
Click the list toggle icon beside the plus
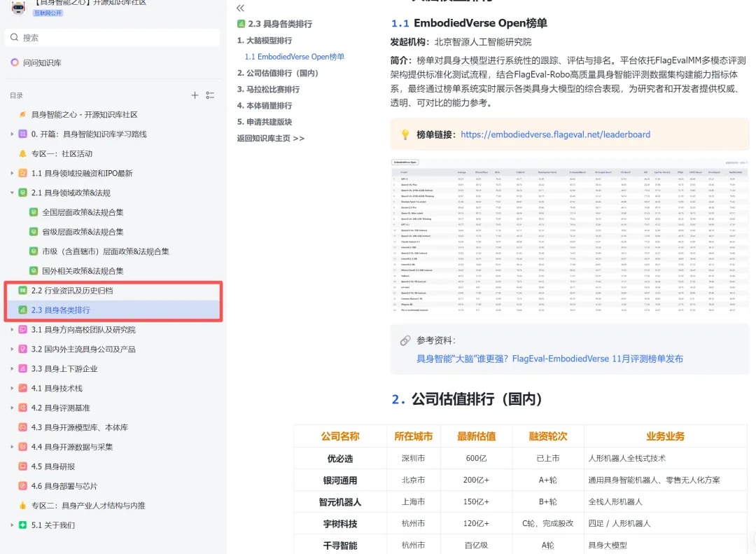(x=210, y=95)
